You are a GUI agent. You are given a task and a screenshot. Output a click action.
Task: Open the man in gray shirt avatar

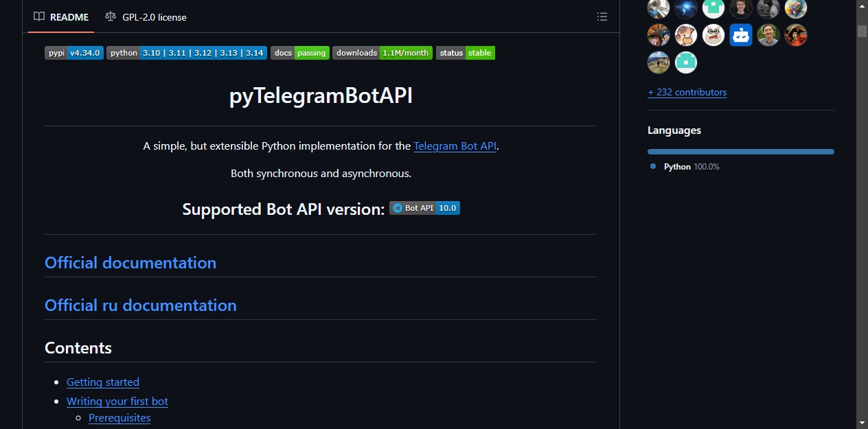768,35
